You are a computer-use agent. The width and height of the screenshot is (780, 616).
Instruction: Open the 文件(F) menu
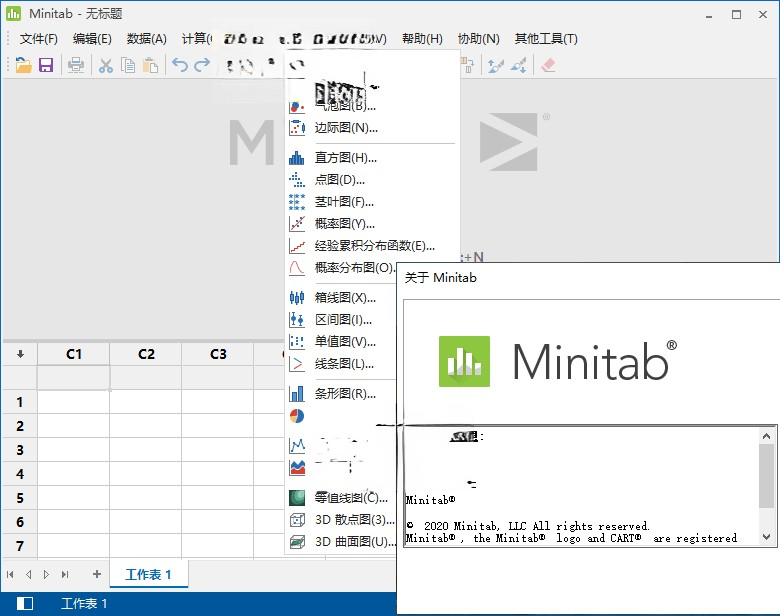tap(39, 39)
